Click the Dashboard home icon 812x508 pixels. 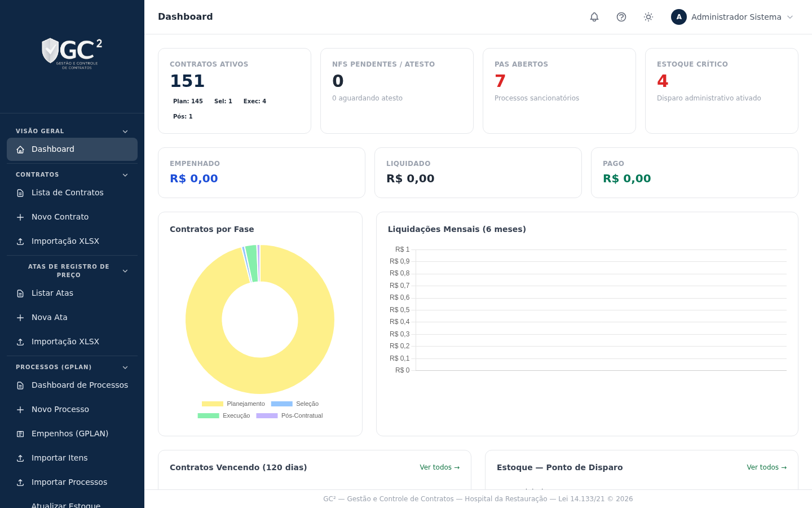(x=20, y=150)
